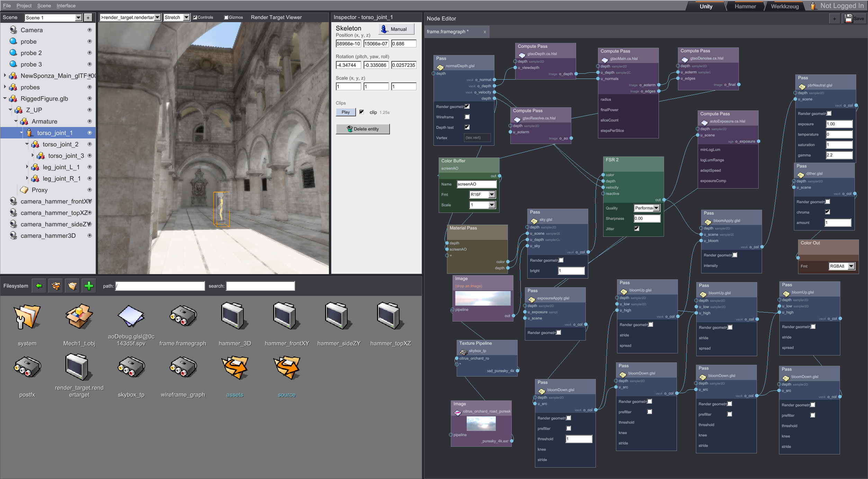Click the exposure value field on pbrNeutral node
Viewport: 868px width, 479px height.
pos(839,124)
